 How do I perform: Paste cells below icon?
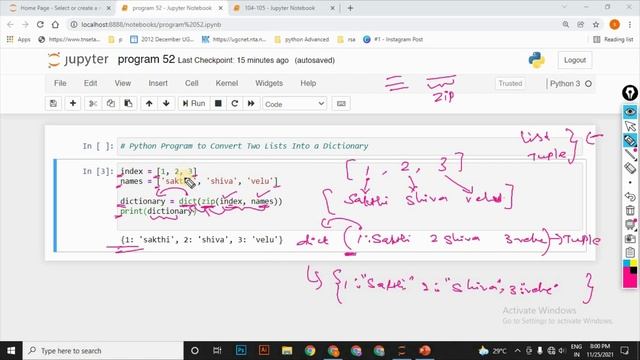coord(128,104)
